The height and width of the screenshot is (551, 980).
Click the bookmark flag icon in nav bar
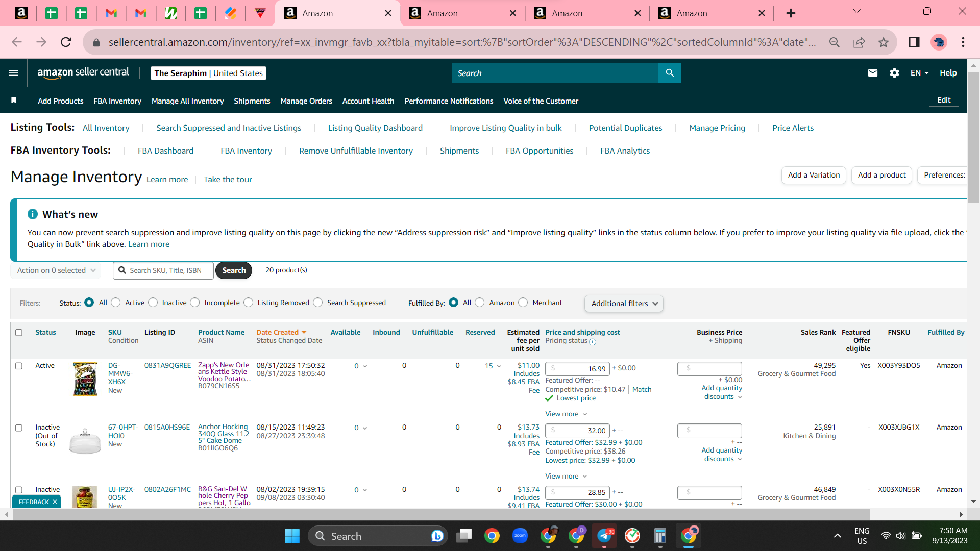pos(14,101)
